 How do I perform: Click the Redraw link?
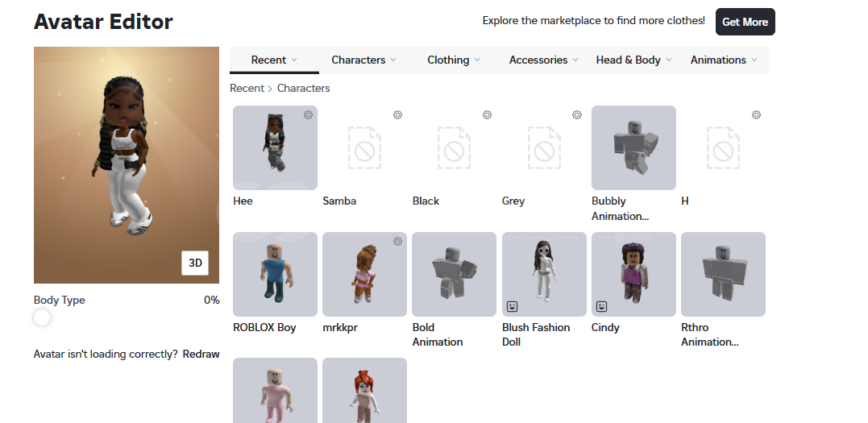pos(201,355)
